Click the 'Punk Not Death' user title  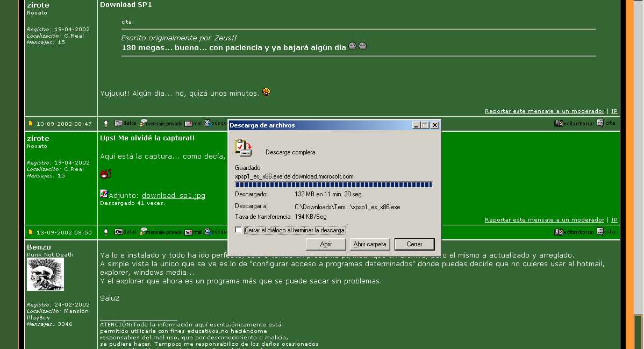(x=50, y=254)
